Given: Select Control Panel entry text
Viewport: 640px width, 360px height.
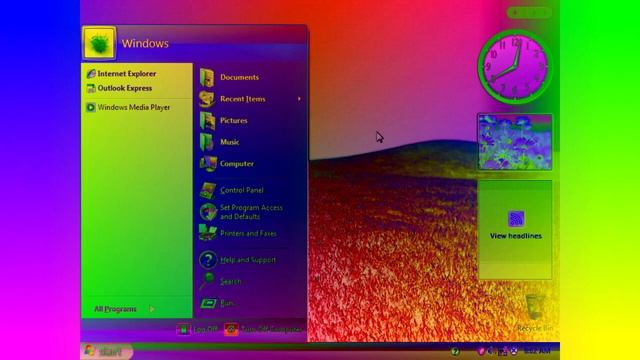Looking at the screenshot, I should 242,190.
